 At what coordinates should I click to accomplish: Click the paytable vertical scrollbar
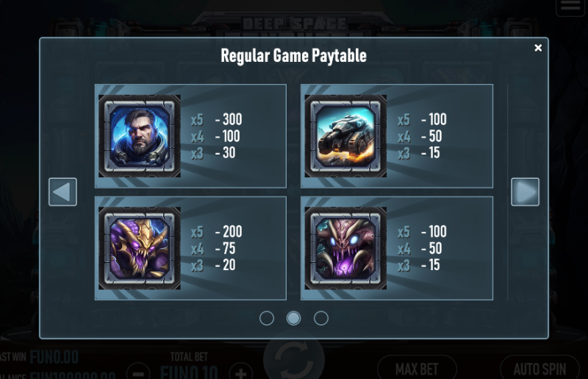[x=507, y=191]
